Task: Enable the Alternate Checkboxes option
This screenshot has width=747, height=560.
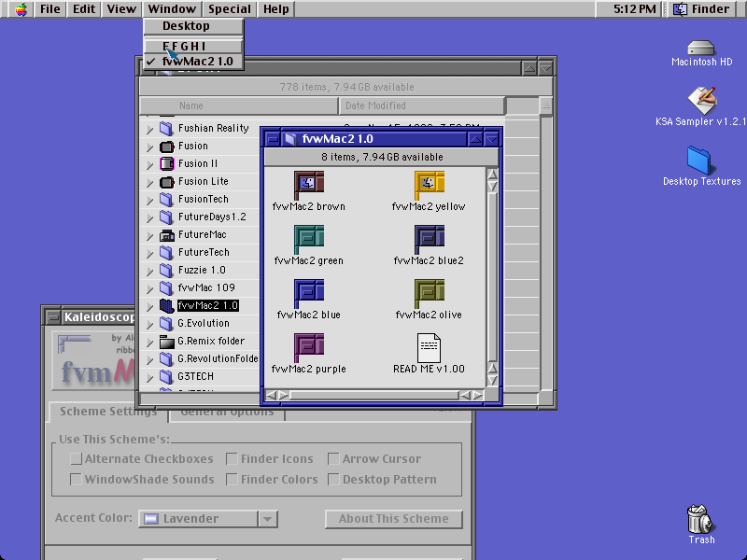Action: (x=76, y=458)
